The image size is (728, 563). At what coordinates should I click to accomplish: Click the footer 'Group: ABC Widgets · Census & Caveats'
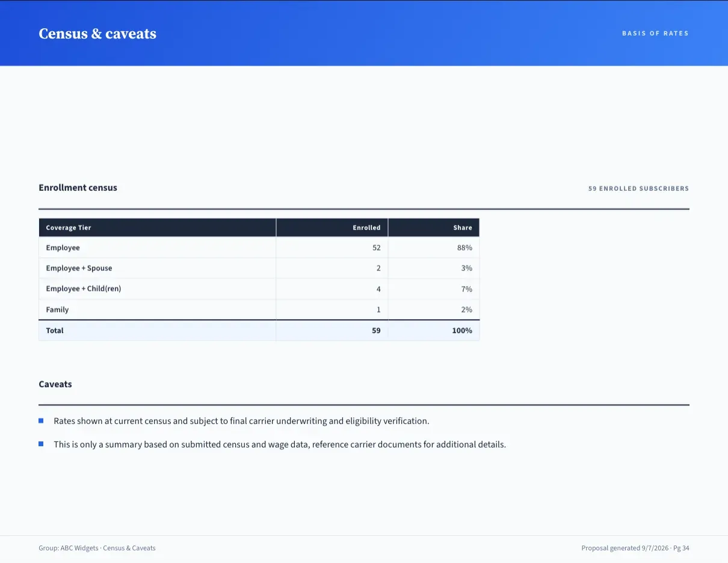click(97, 548)
